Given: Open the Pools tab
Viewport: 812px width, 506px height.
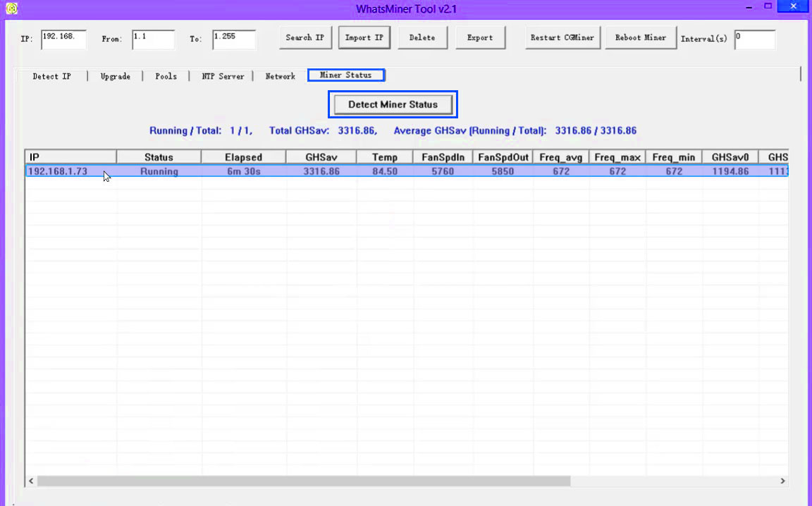Looking at the screenshot, I should coord(166,76).
